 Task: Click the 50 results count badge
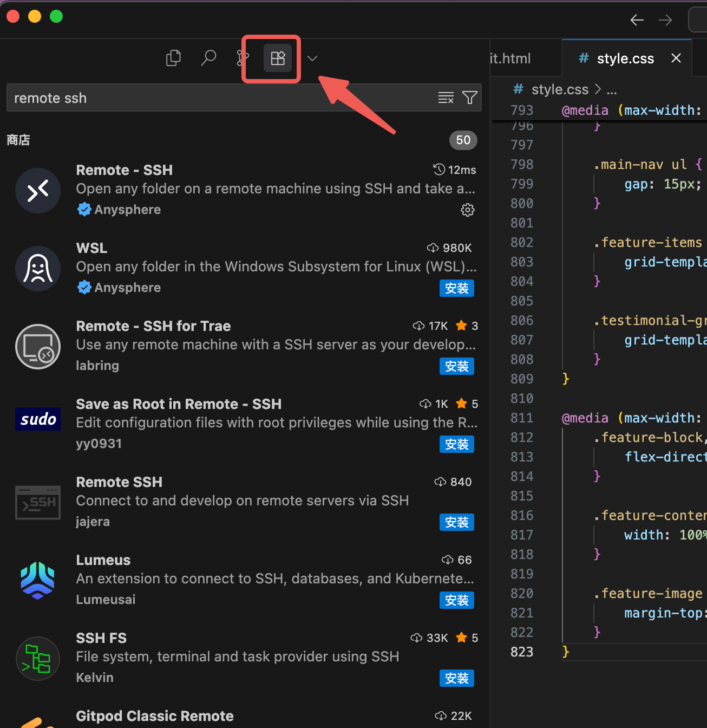[x=463, y=140]
